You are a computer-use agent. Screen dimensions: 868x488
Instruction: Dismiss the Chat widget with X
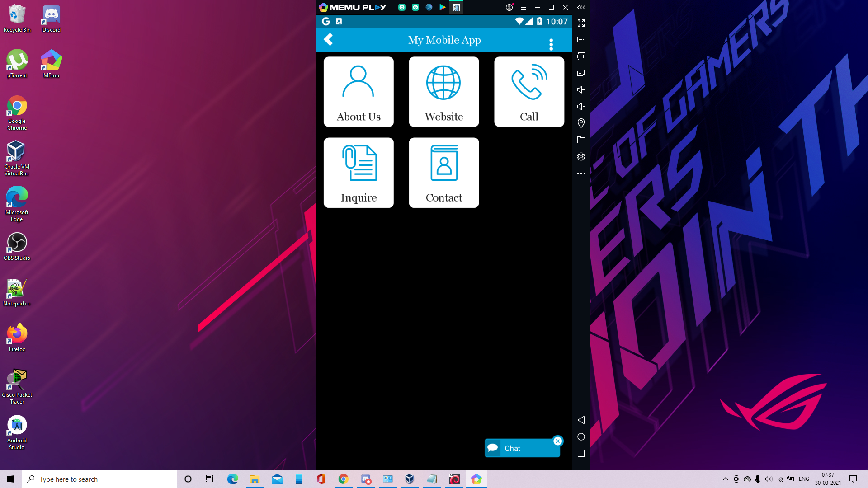pos(558,441)
